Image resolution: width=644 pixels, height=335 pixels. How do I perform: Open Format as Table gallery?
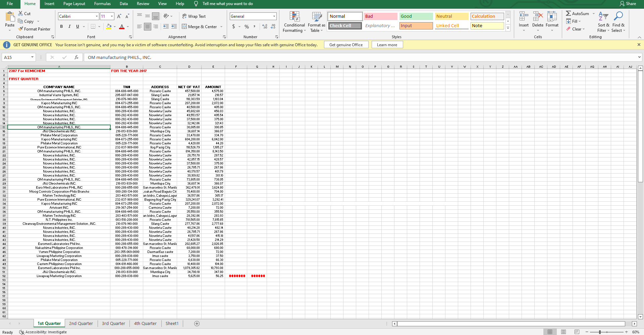(316, 22)
